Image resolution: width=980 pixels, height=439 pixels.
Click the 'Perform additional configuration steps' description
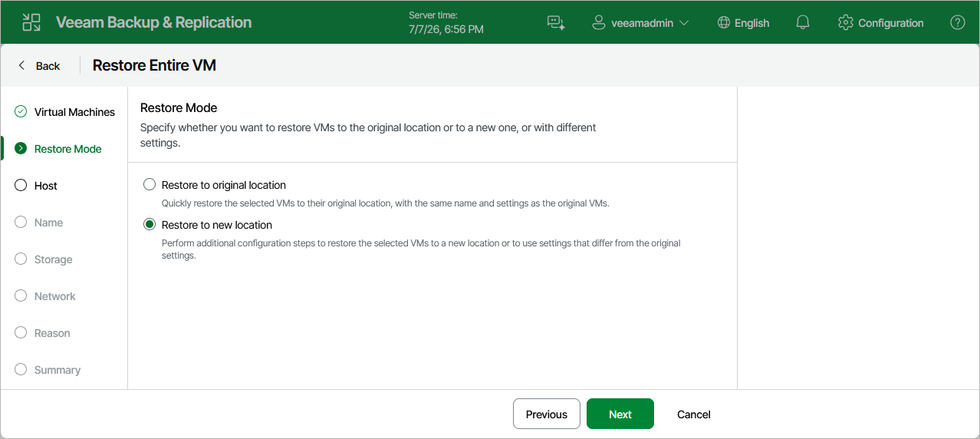(x=421, y=249)
